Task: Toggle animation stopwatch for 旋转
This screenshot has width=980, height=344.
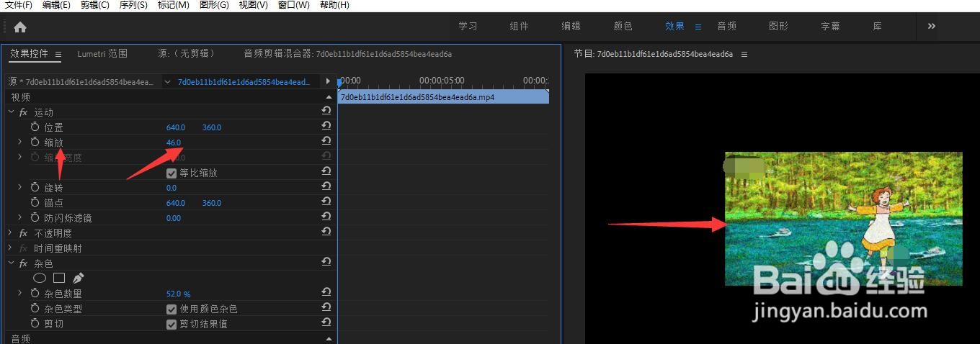Action: pyautogui.click(x=35, y=187)
